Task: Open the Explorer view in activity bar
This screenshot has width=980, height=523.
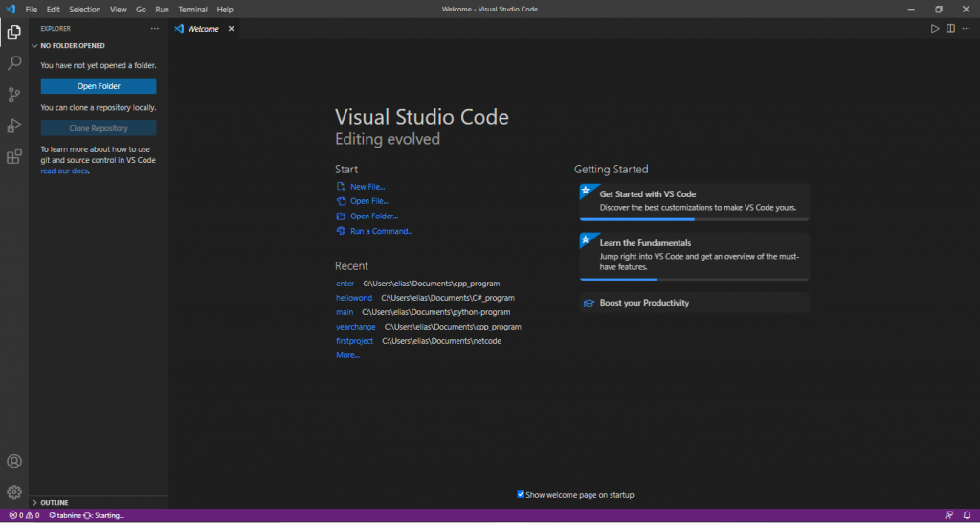Action: click(x=13, y=33)
